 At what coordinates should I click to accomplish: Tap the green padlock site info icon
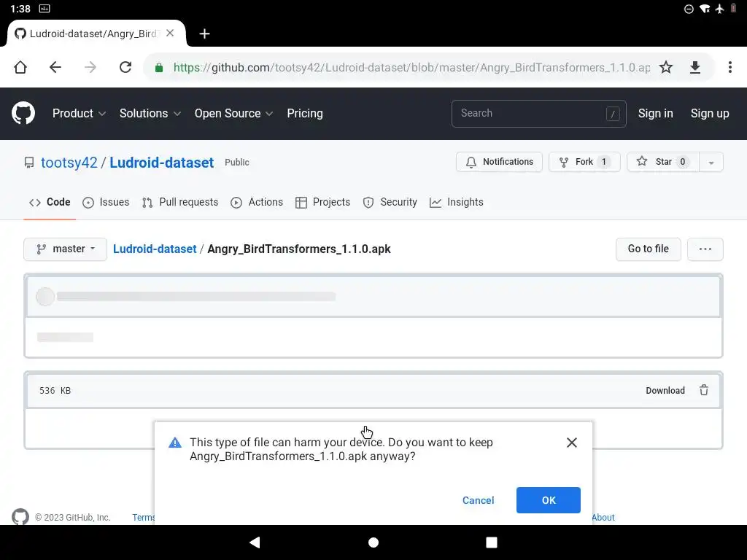[x=159, y=68]
